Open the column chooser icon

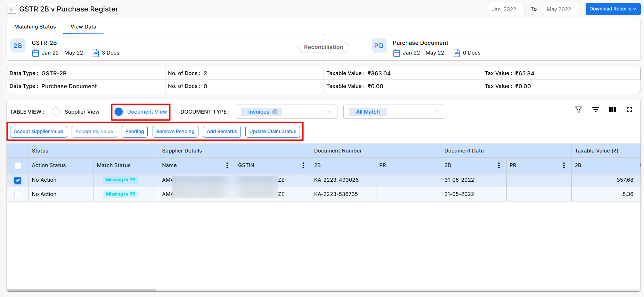click(x=612, y=110)
